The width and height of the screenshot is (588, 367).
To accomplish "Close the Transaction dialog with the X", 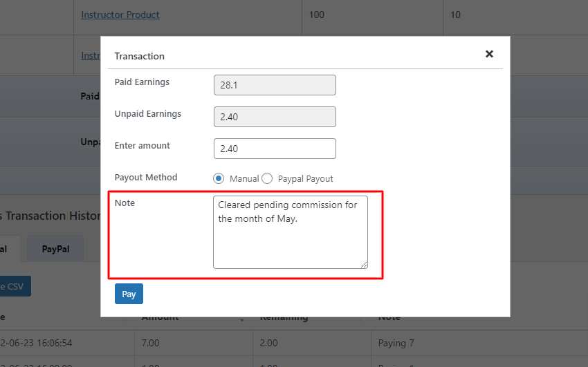I will (489, 54).
